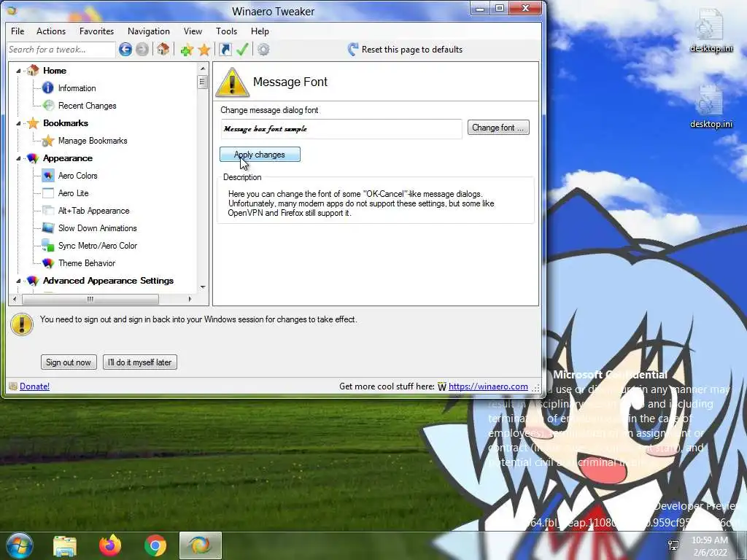Click the network icon in system tray
The width and height of the screenshot is (747, 560).
coord(673,545)
